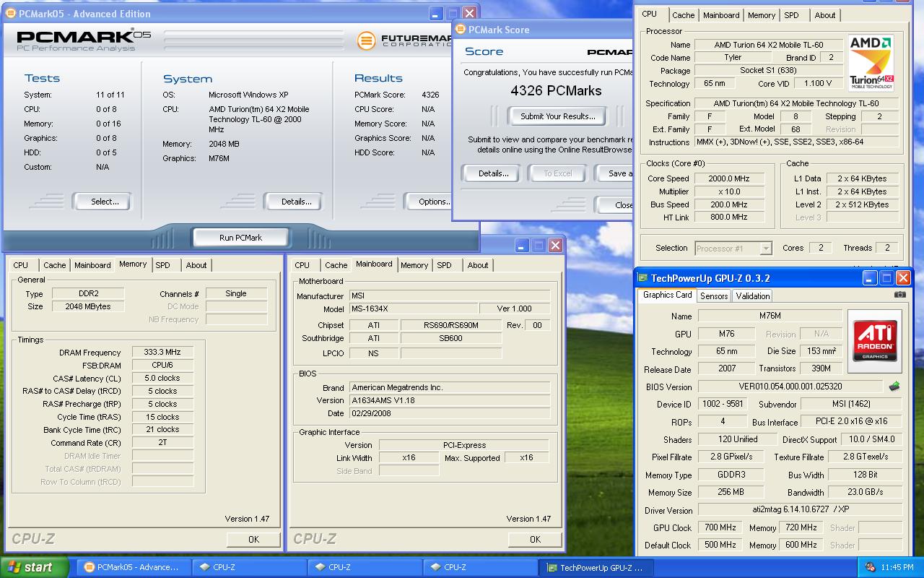Click the DRAM Frequency 333.3 MHz field
The height and width of the screenshot is (578, 924).
(x=162, y=352)
